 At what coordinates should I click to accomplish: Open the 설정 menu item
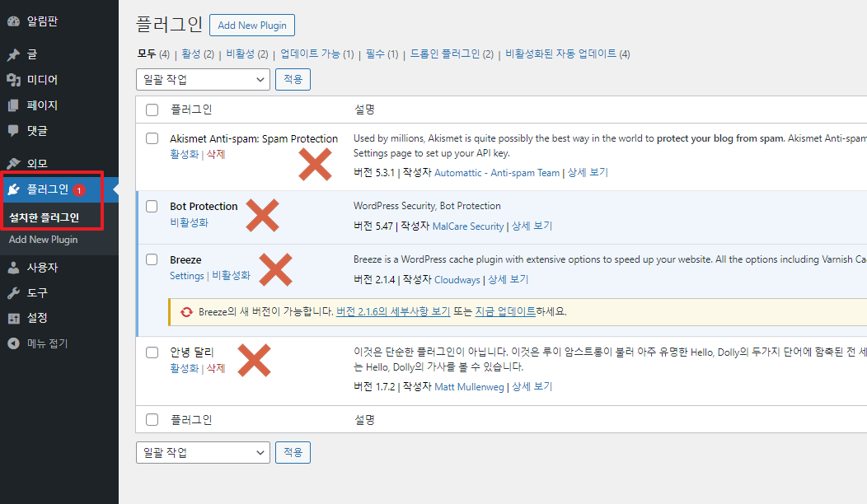[38, 318]
